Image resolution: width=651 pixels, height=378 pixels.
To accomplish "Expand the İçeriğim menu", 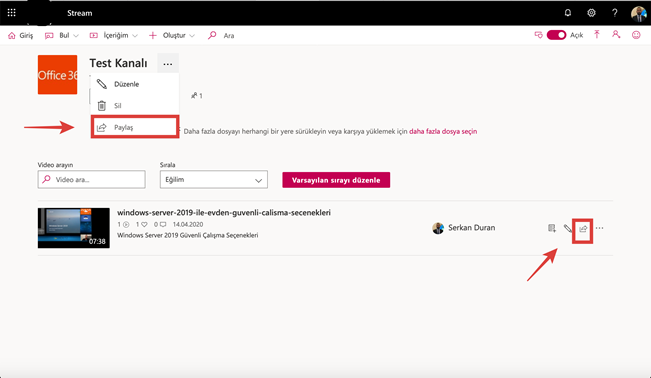I will click(113, 35).
